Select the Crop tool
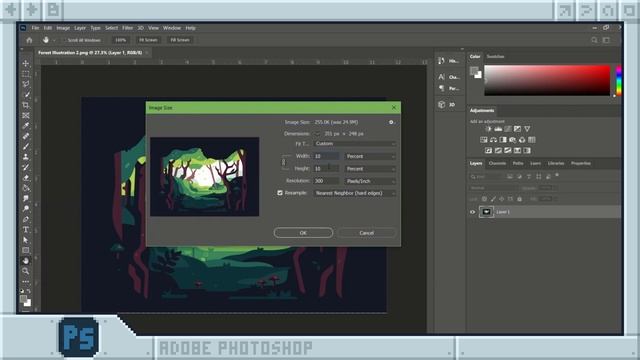Image resolution: width=640 pixels, height=360 pixels. [x=26, y=105]
